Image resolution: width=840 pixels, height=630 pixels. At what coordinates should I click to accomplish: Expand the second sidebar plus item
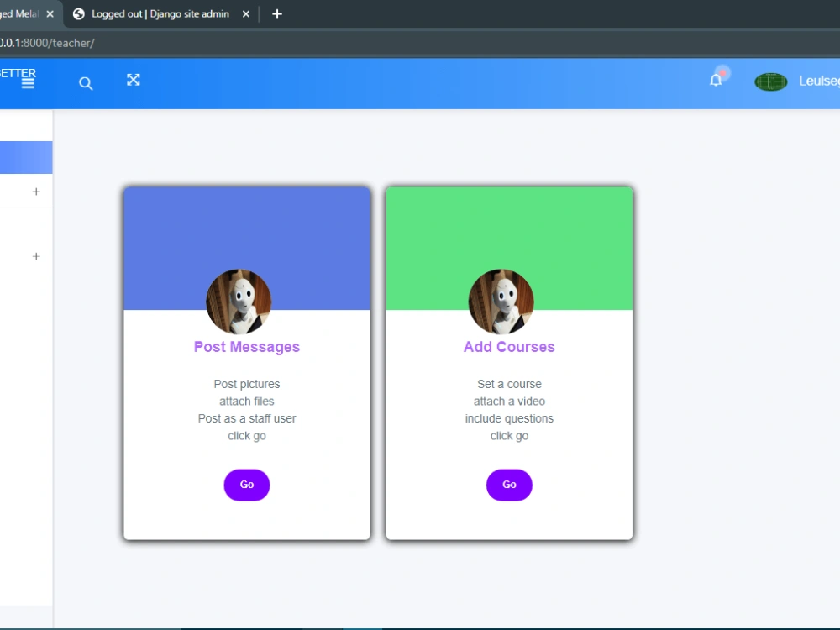point(36,256)
